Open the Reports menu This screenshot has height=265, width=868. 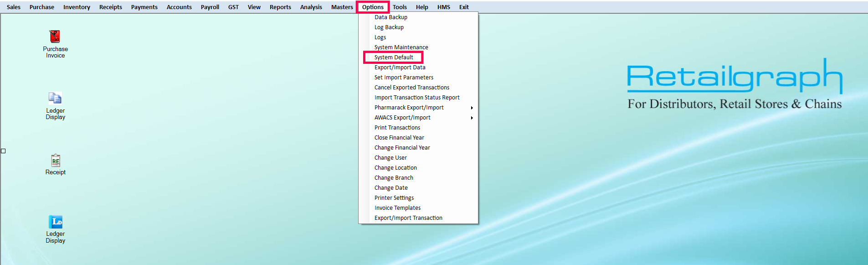pyautogui.click(x=280, y=7)
